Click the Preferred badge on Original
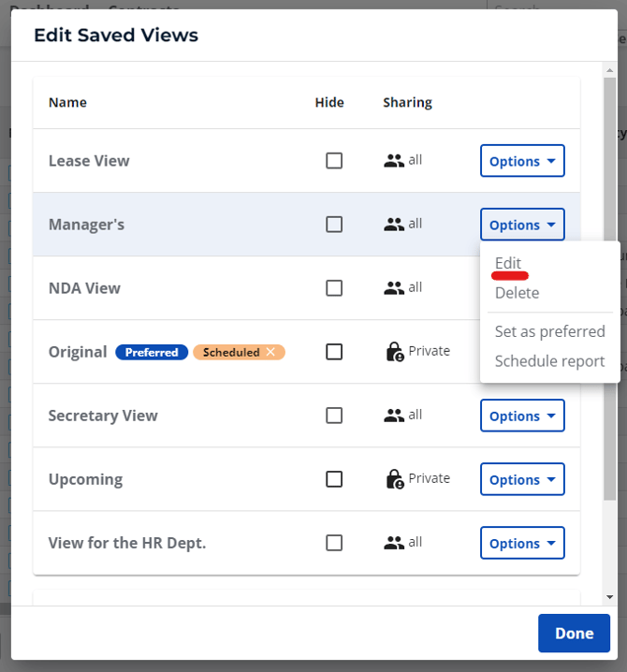Screen dimensions: 627x672 (152, 352)
